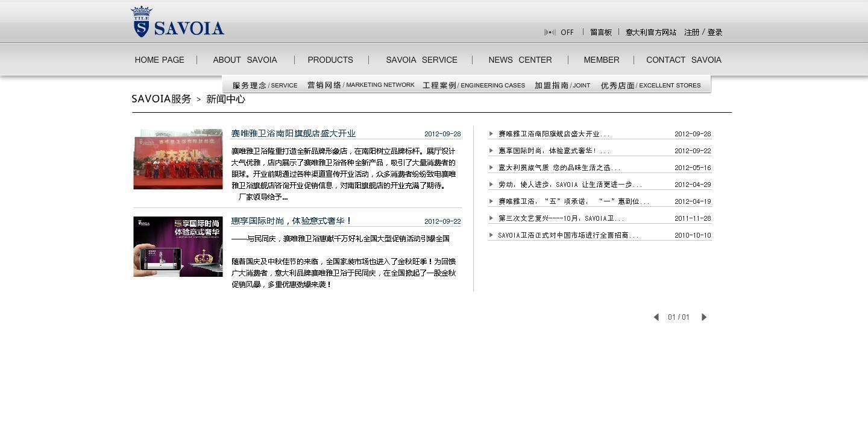Click arrow bullet beside 2011-11-28 news

coord(491,218)
